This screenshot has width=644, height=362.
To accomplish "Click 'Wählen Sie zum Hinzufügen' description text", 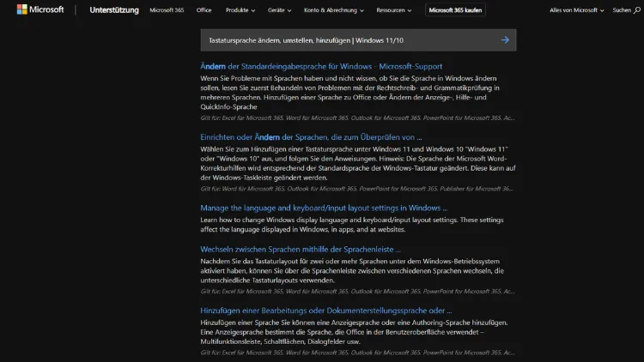I will pyautogui.click(x=358, y=163).
